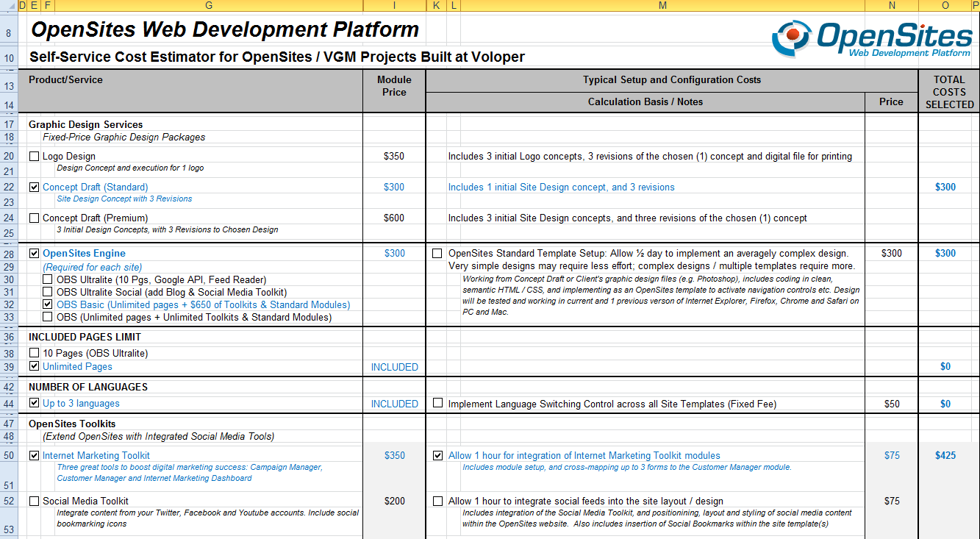980x539 pixels.
Task: Click Internet Marketing Toolkit $350 price
Action: click(394, 456)
